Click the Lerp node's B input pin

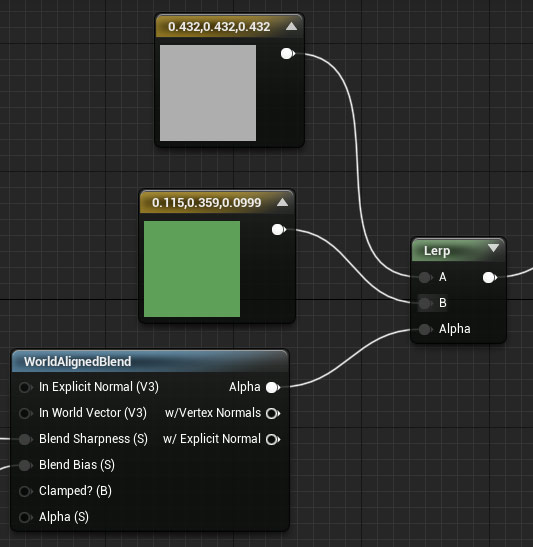coord(425,303)
